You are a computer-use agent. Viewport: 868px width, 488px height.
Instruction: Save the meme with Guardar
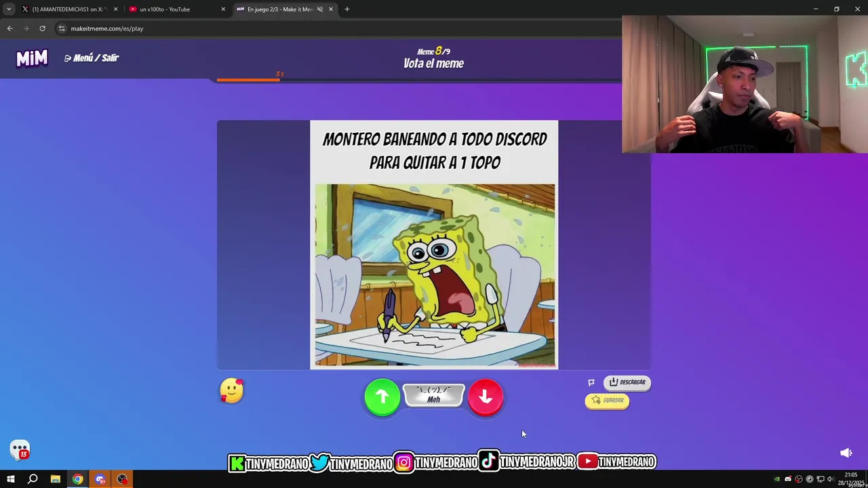click(607, 401)
